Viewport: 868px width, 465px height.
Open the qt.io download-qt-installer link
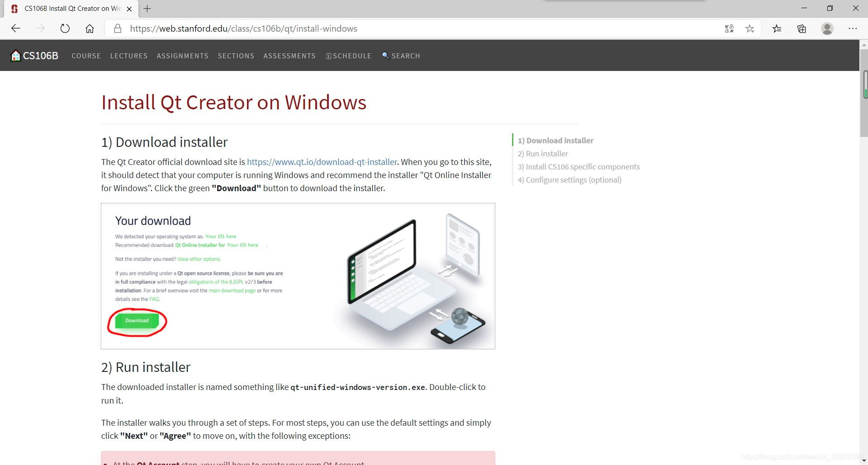click(x=322, y=162)
